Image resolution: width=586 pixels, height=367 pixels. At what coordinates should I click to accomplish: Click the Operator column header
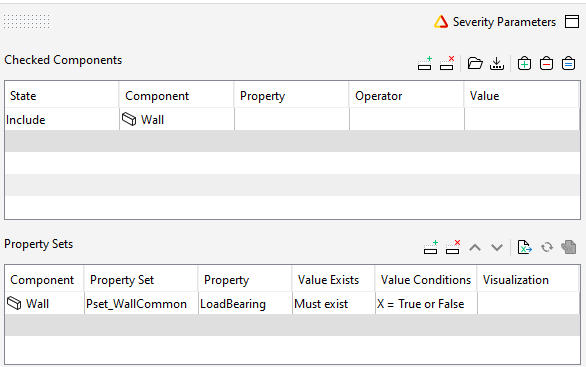click(x=407, y=96)
